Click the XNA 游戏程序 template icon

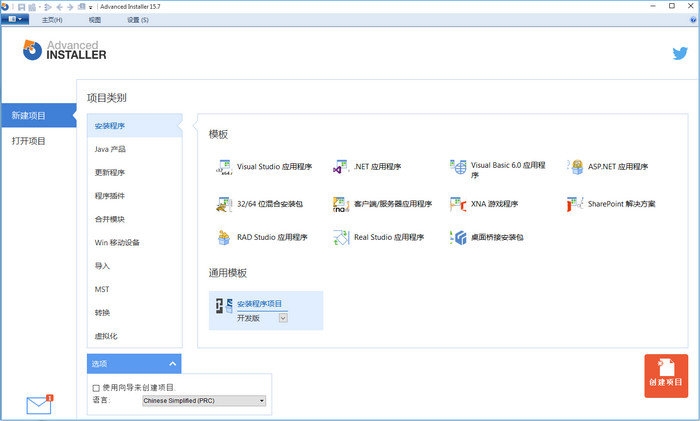point(458,204)
